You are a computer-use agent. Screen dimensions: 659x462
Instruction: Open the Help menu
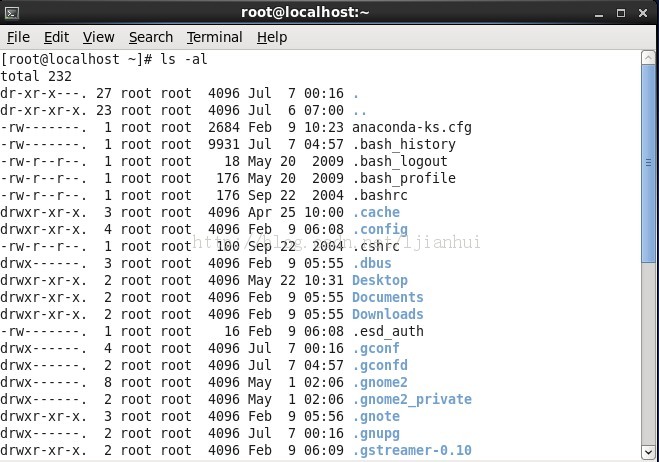[x=272, y=37]
